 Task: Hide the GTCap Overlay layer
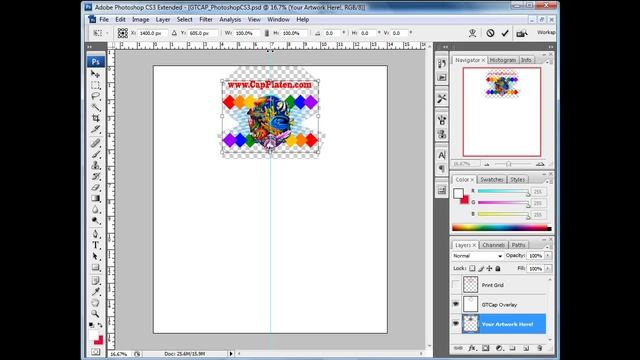[456, 304]
